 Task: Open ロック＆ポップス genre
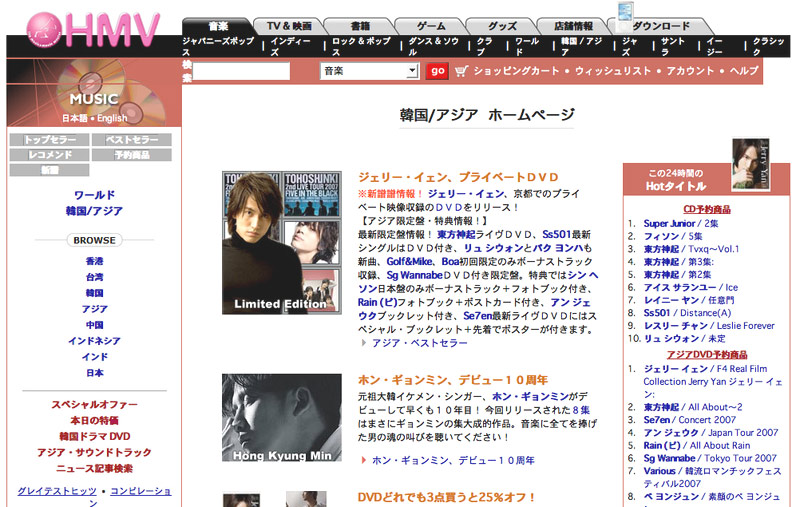[361, 46]
